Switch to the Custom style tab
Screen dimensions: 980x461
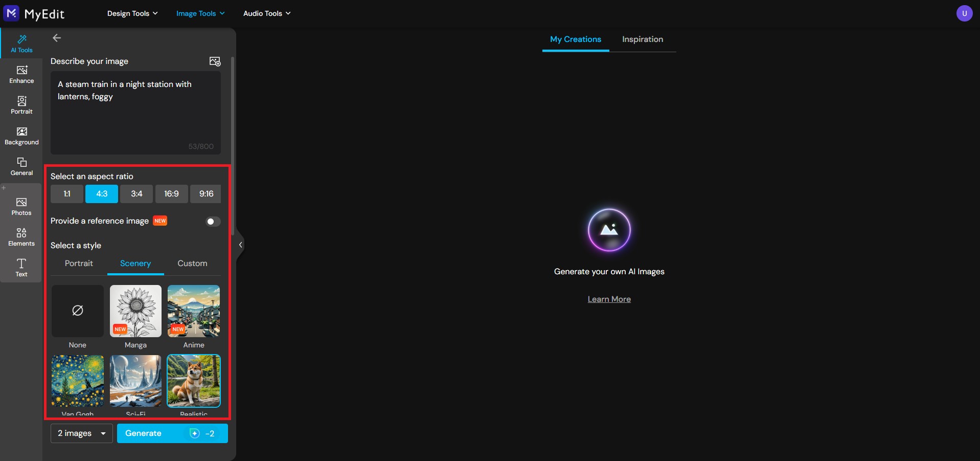pyautogui.click(x=192, y=264)
